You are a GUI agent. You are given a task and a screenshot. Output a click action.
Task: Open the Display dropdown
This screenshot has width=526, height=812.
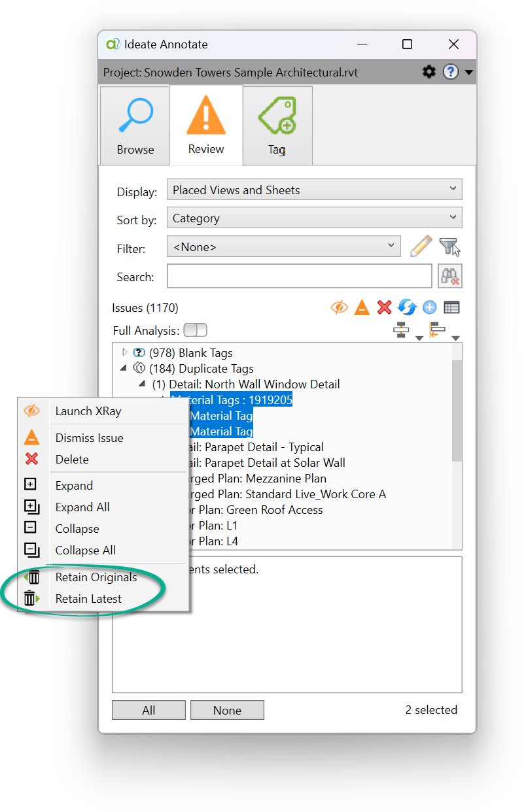(315, 190)
